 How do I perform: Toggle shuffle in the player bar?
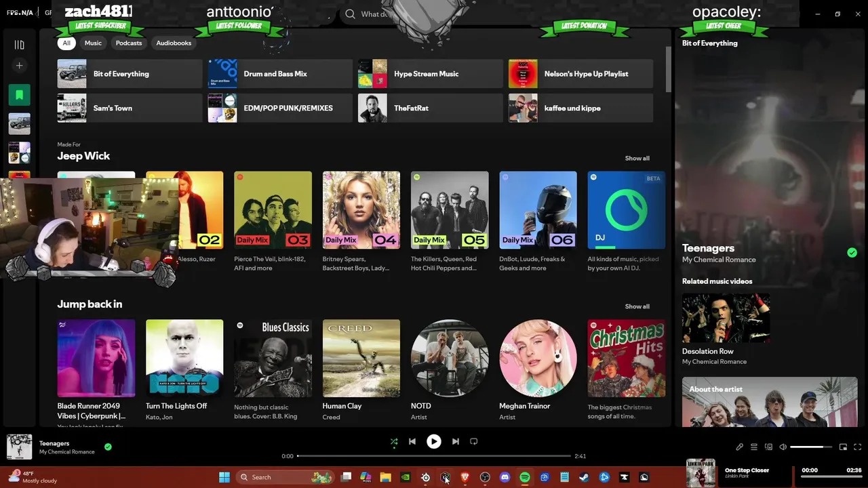tap(394, 441)
